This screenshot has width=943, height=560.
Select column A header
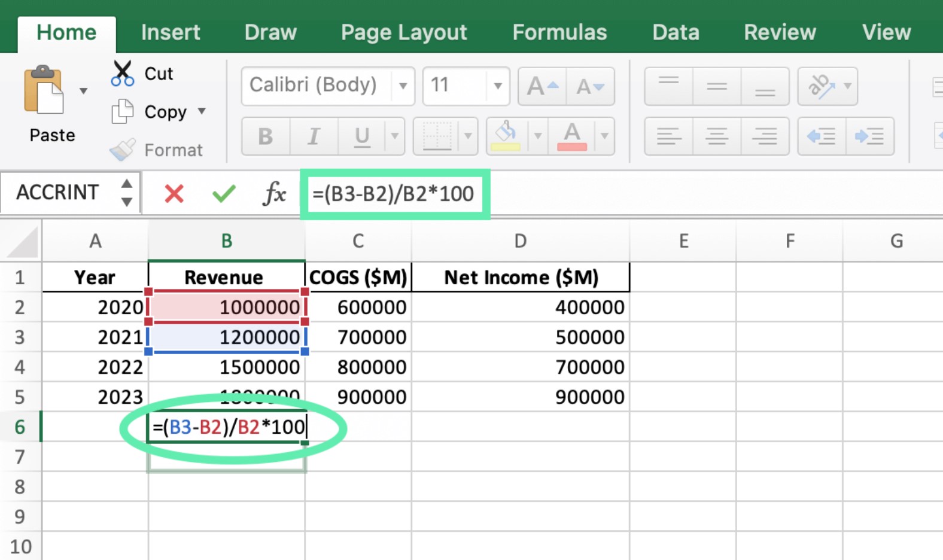point(95,241)
